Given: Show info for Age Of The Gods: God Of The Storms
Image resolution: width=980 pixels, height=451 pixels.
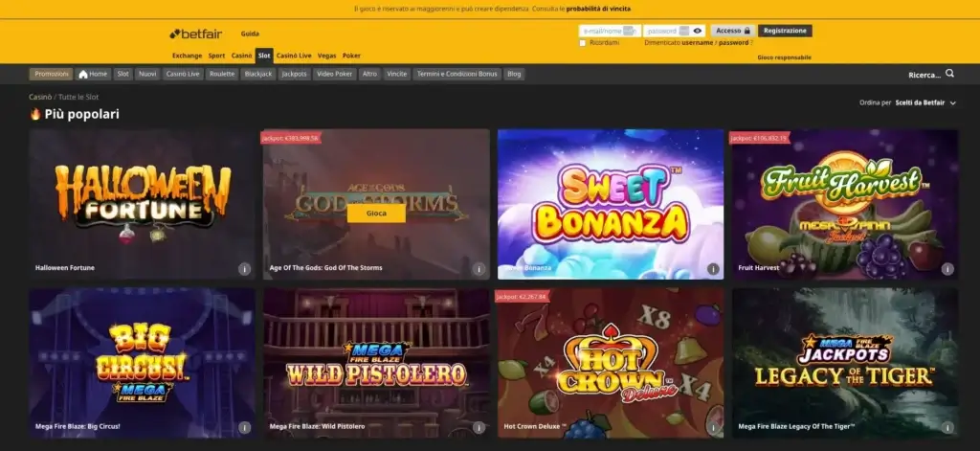Looking at the screenshot, I should [x=479, y=269].
